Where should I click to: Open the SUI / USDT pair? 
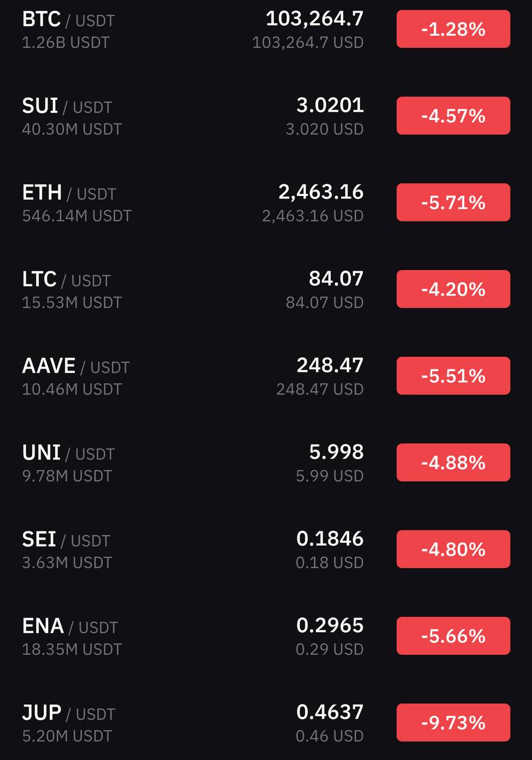[266, 116]
